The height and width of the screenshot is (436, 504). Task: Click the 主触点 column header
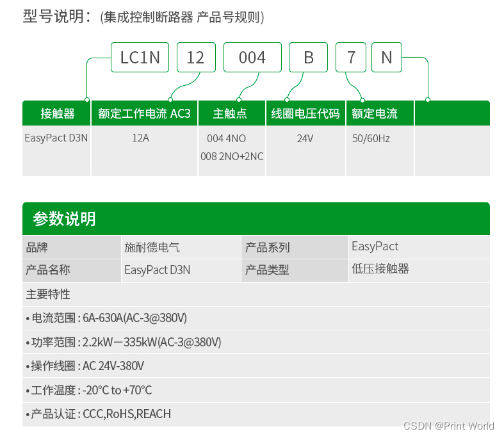point(232,113)
